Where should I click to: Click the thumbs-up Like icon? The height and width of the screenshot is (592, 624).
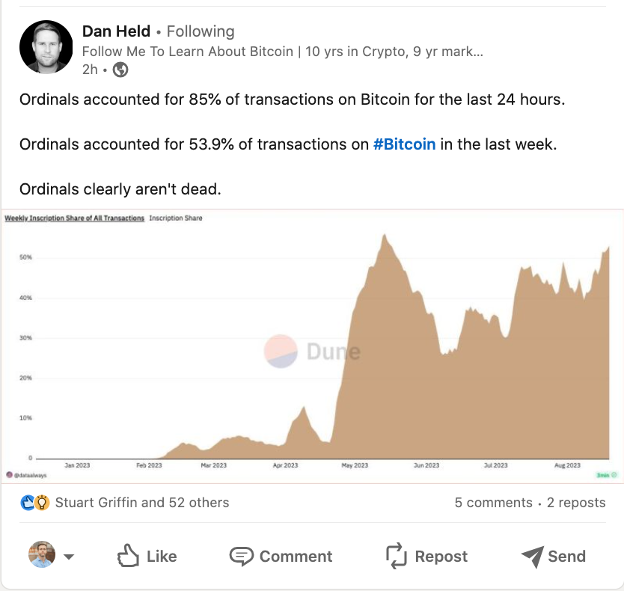pyautogui.click(x=128, y=556)
